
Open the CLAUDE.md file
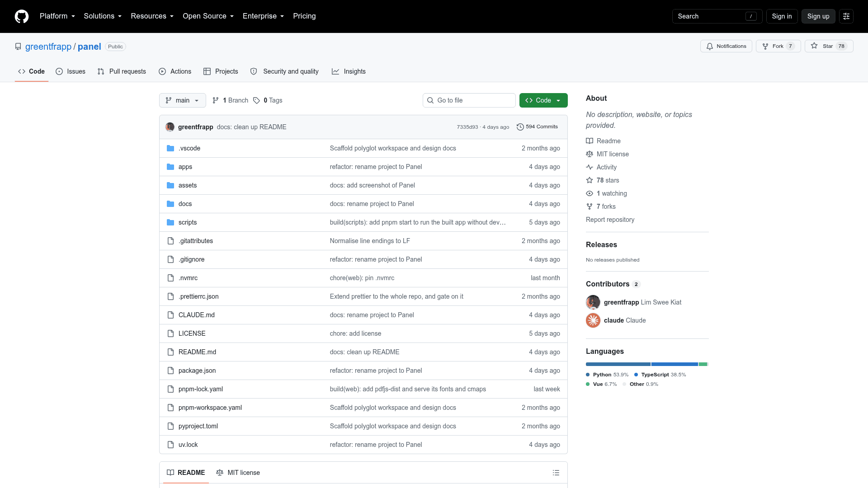[197, 315]
